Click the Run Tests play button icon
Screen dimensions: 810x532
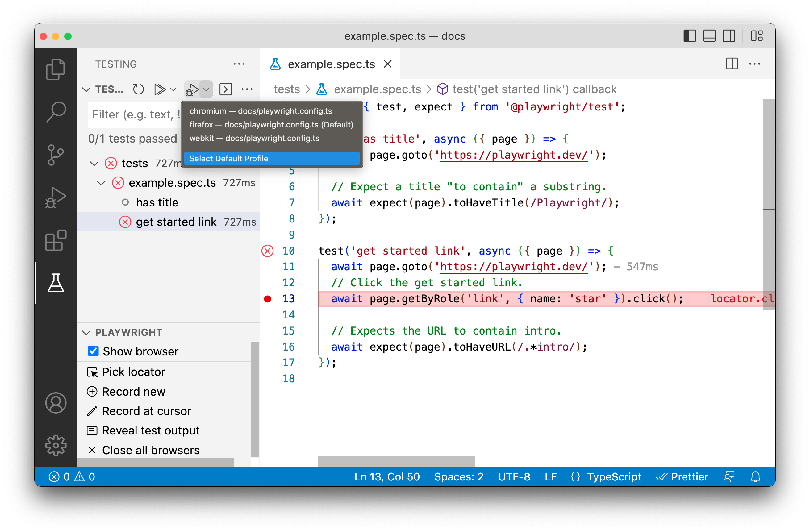(x=161, y=89)
